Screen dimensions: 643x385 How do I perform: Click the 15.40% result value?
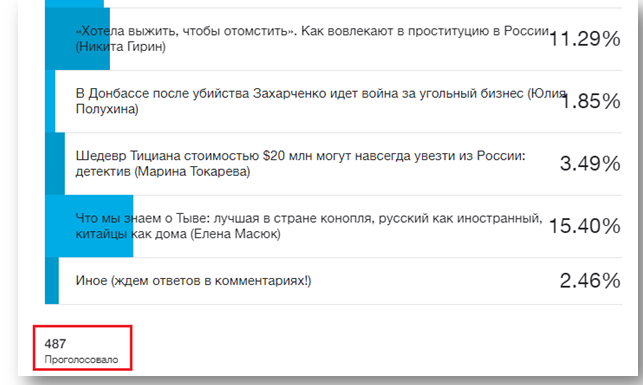point(584,226)
